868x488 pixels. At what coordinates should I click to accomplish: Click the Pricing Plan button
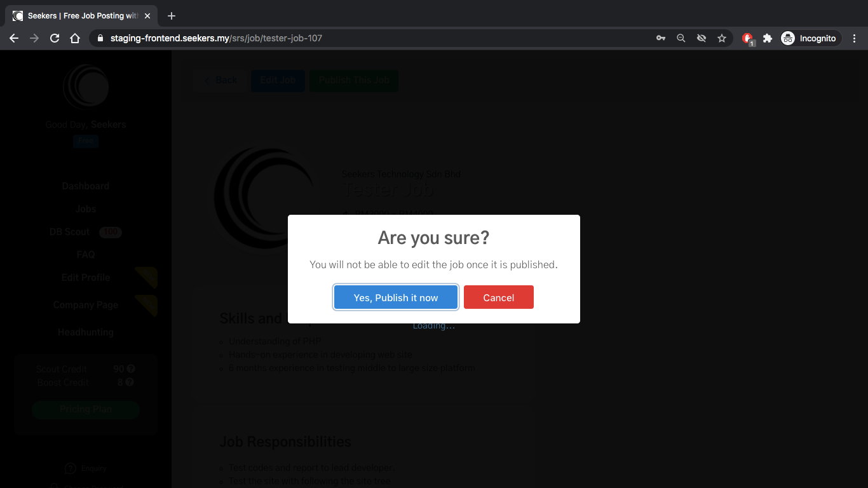coord(86,409)
